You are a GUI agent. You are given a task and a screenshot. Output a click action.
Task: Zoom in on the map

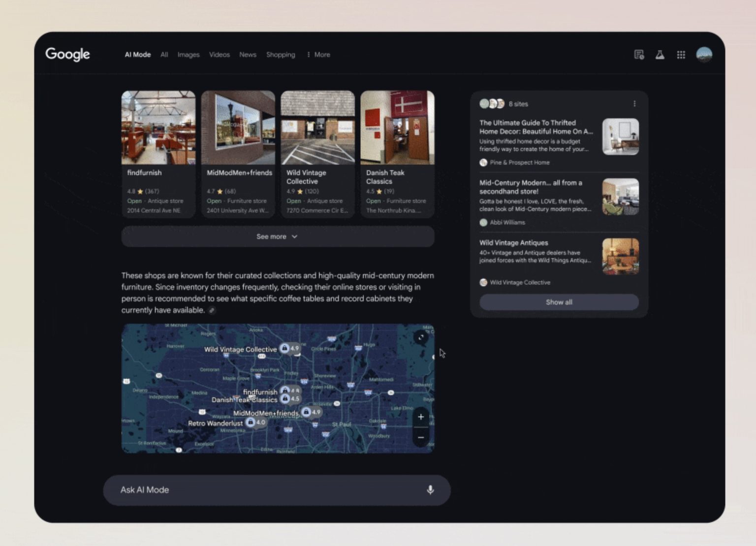point(421,417)
